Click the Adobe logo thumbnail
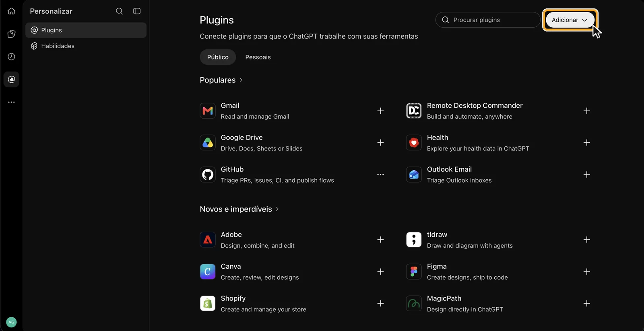The height and width of the screenshot is (331, 644). (208, 240)
